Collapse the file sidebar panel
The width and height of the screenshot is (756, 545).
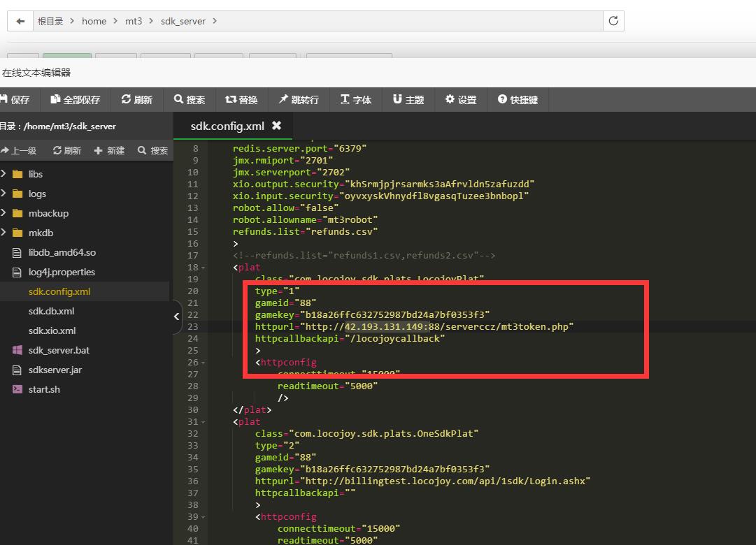coord(176,317)
